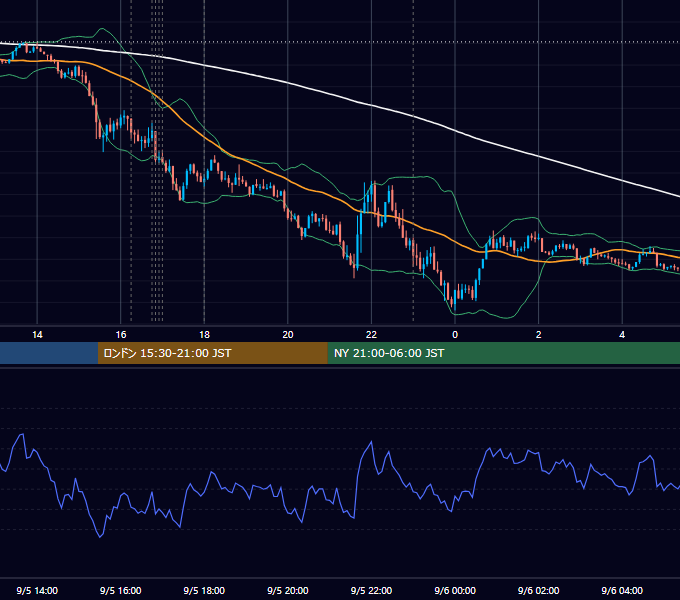Click the 2 hour axis label

(x=538, y=335)
